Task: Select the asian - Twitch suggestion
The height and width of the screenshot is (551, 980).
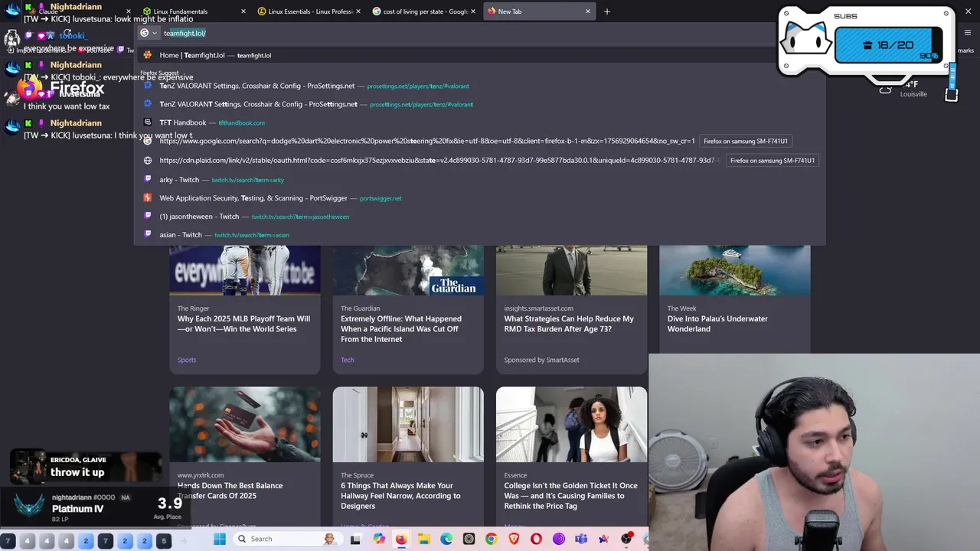Action: pos(479,235)
